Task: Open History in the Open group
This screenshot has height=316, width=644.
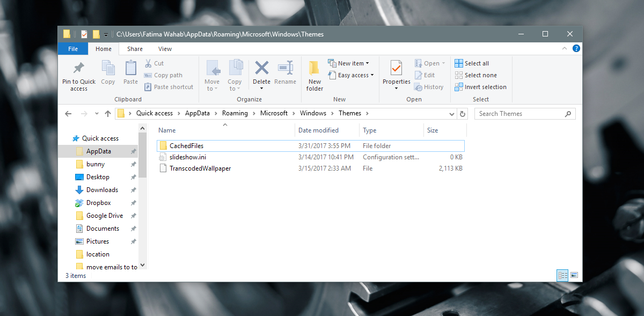Action: [x=429, y=87]
